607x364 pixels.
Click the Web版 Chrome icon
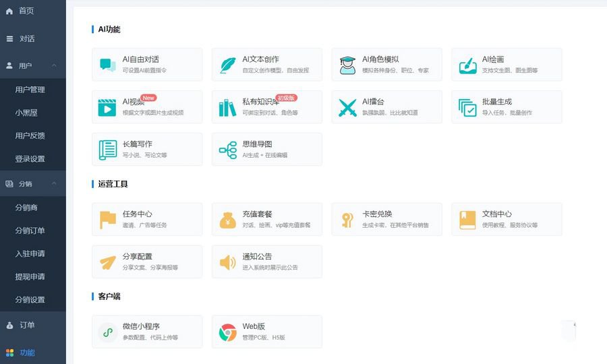coord(228,332)
